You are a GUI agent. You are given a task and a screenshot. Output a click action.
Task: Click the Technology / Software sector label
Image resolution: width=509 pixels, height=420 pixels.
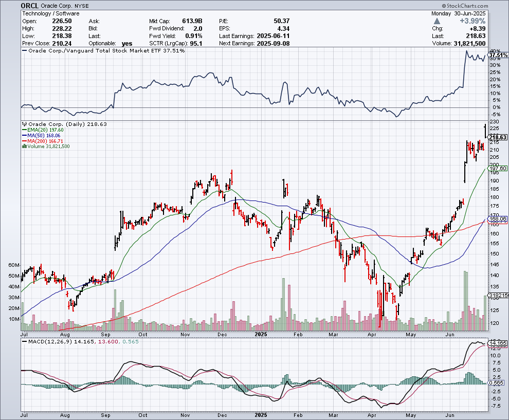[50, 14]
